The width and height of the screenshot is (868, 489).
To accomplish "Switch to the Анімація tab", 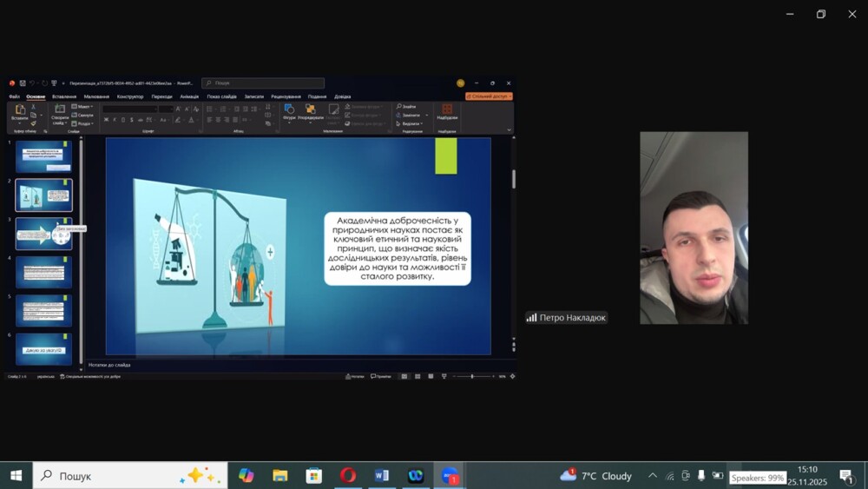I will (189, 96).
